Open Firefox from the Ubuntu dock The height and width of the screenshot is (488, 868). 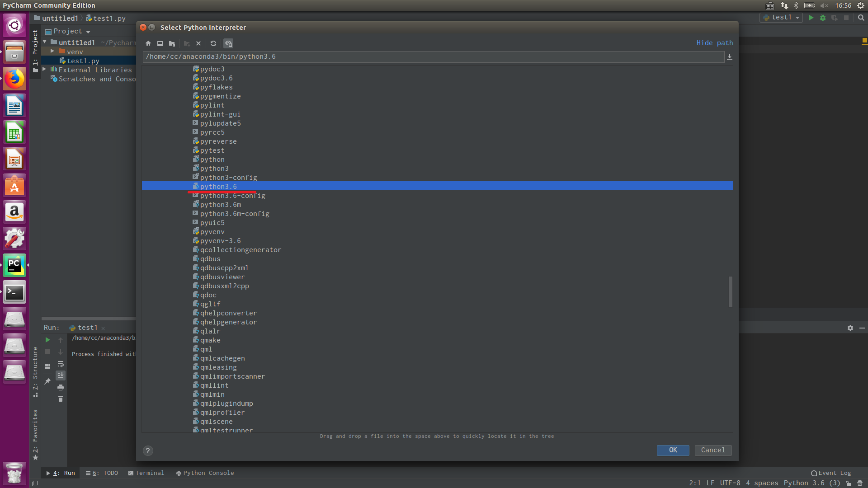14,79
